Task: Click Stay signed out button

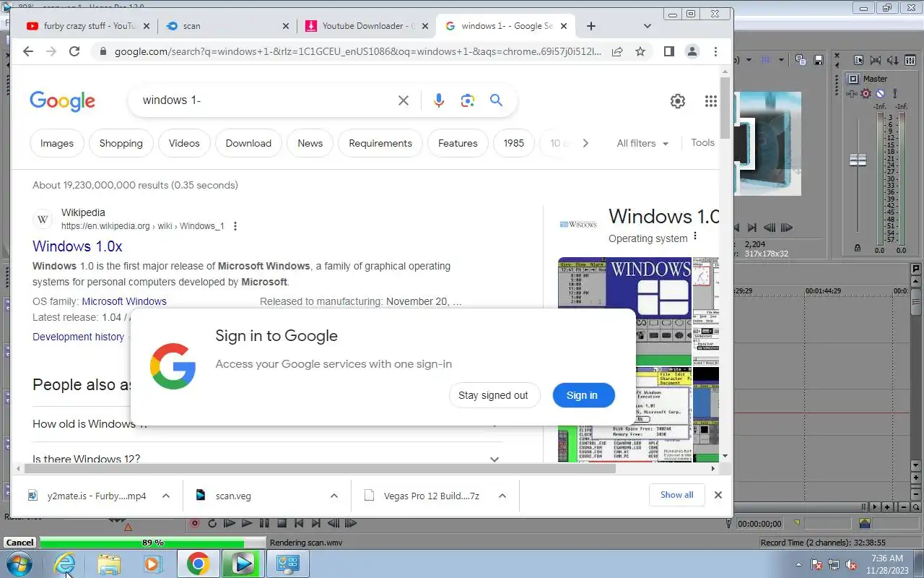Action: (493, 395)
